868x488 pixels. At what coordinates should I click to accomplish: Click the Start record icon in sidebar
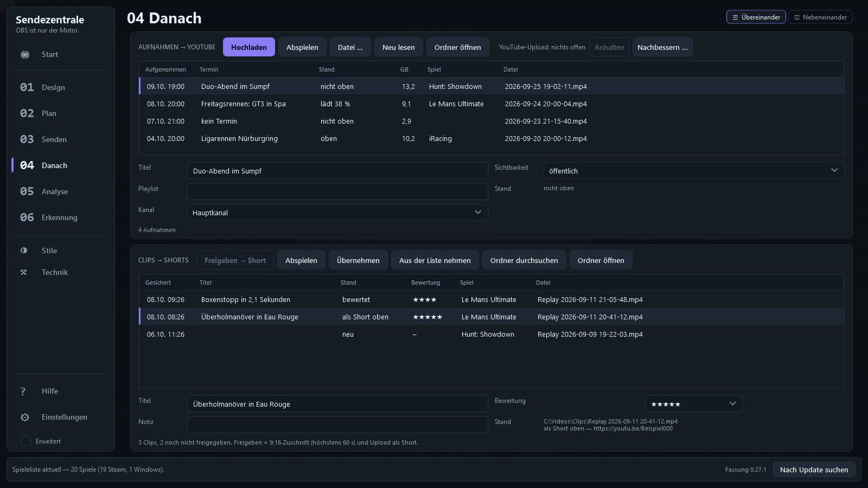[25, 54]
